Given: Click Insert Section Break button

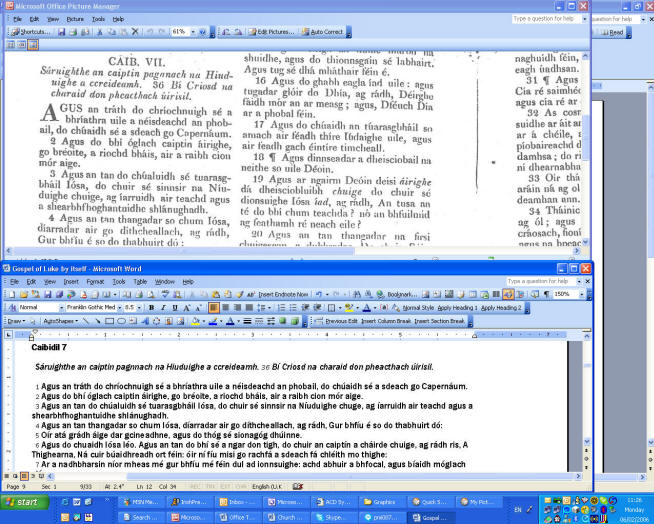Looking at the screenshot, I should [439, 321].
